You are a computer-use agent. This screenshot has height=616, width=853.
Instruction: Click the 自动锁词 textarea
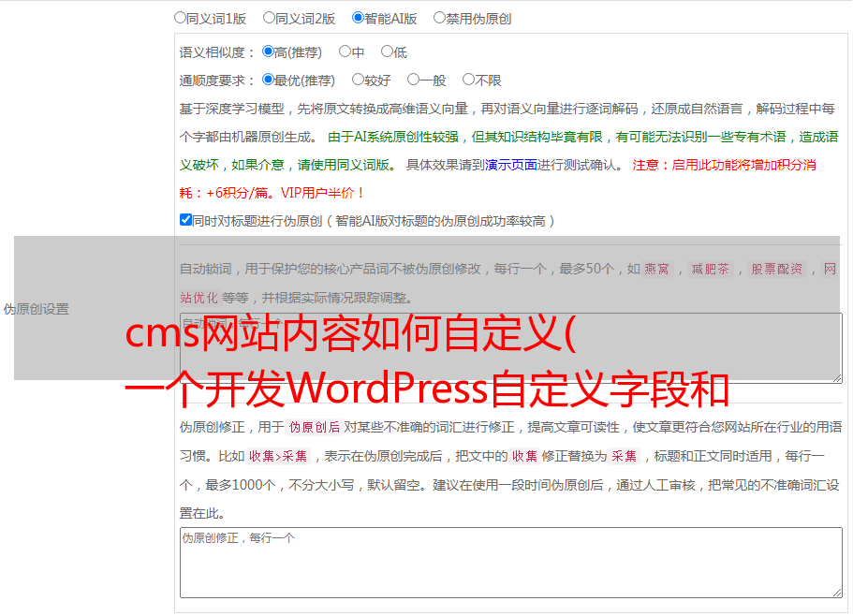[x=511, y=348]
